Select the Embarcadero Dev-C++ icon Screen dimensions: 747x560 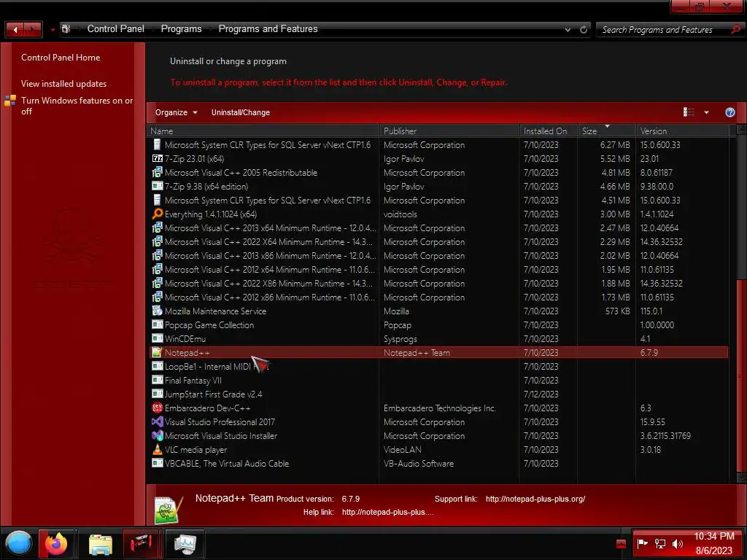(158, 408)
